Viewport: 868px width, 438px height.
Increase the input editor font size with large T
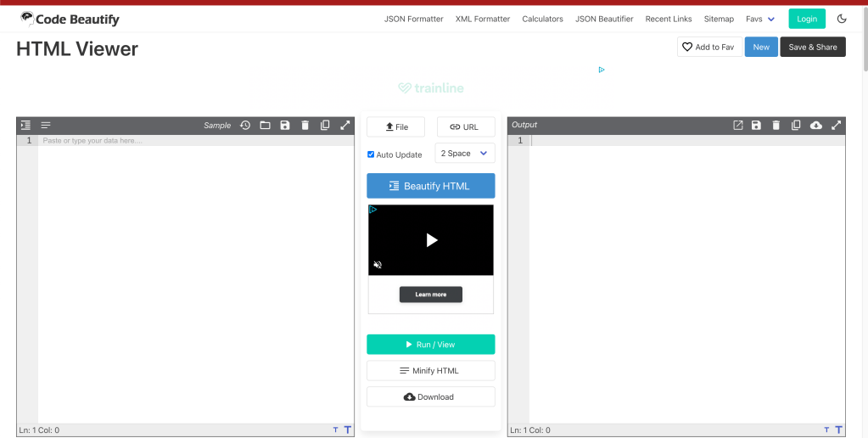[x=348, y=430]
